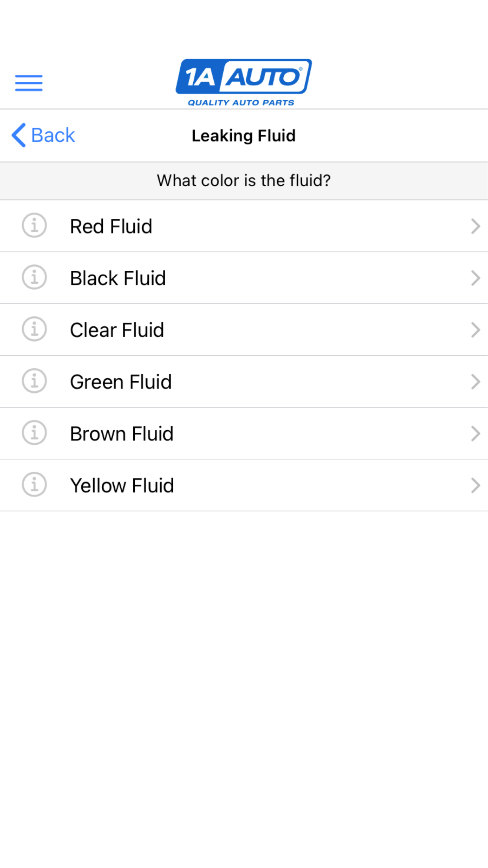Viewport: 488px width, 868px height.
Task: Pick the Yellow Fluid label
Action: point(122,486)
